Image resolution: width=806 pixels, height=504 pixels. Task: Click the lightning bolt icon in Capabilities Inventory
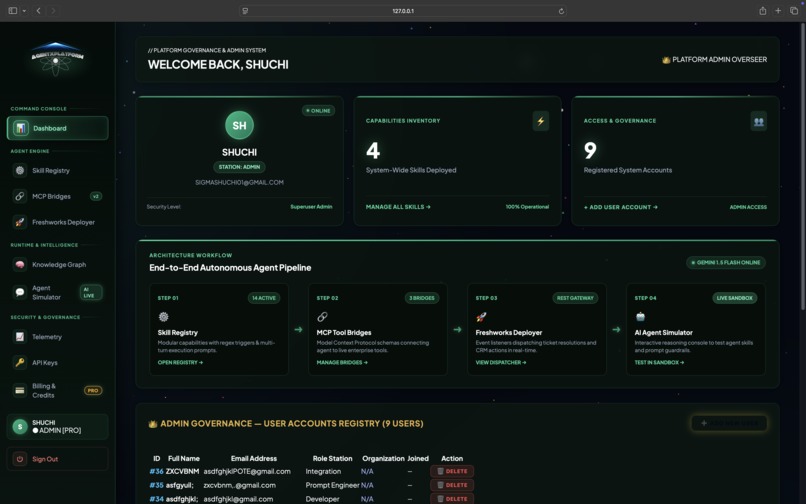click(x=540, y=121)
